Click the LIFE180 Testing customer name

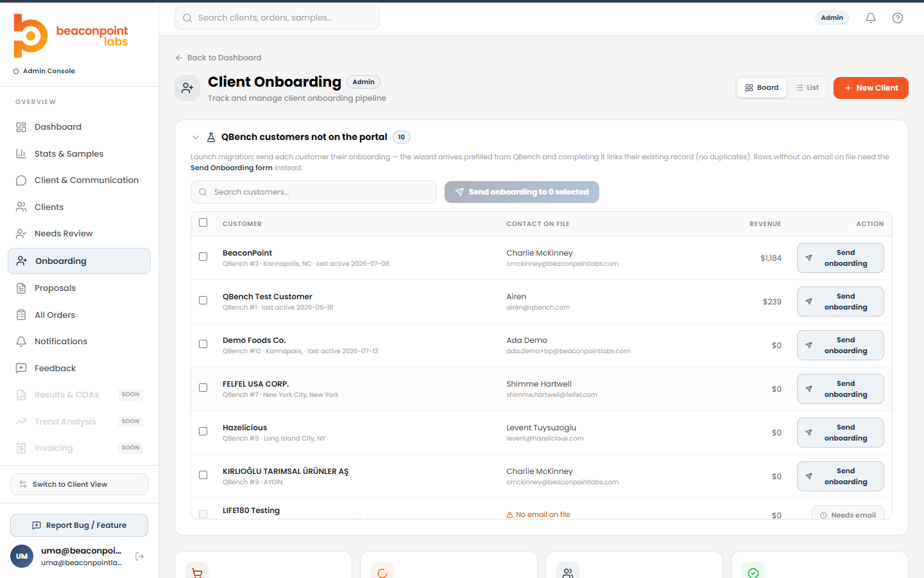[251, 511]
